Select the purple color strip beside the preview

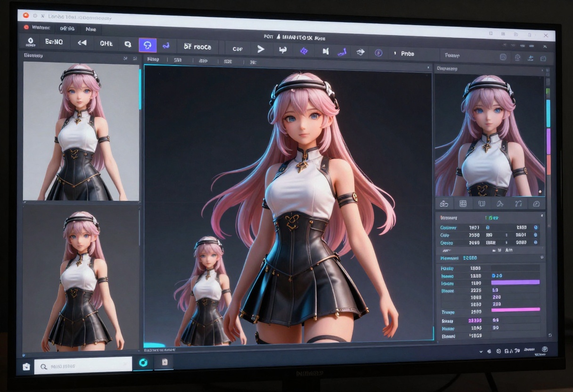pyautogui.click(x=548, y=141)
